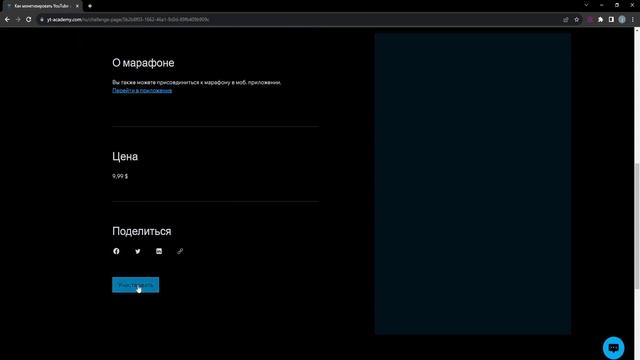Bookmark this page with the star icon
Image resolution: width=640 pixels, height=360 pixels.
[577, 20]
